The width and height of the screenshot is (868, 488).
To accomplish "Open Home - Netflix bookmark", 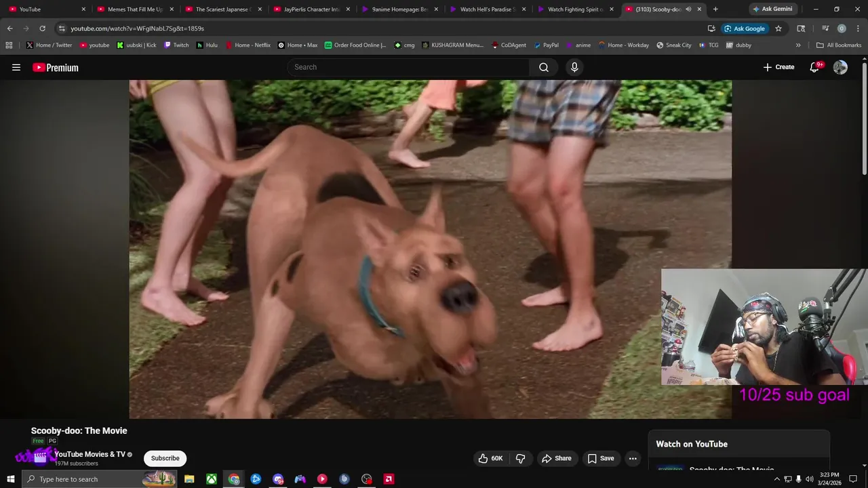I will click(248, 45).
